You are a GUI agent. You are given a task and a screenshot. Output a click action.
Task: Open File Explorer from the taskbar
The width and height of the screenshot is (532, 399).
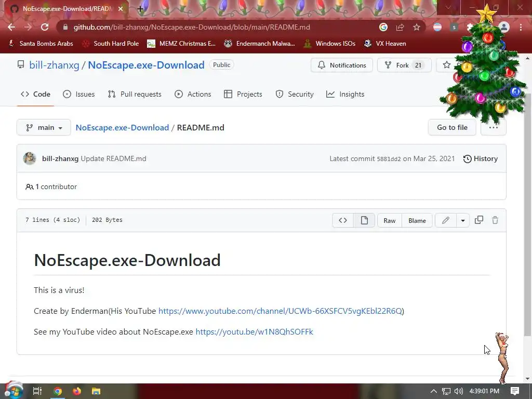click(96, 391)
